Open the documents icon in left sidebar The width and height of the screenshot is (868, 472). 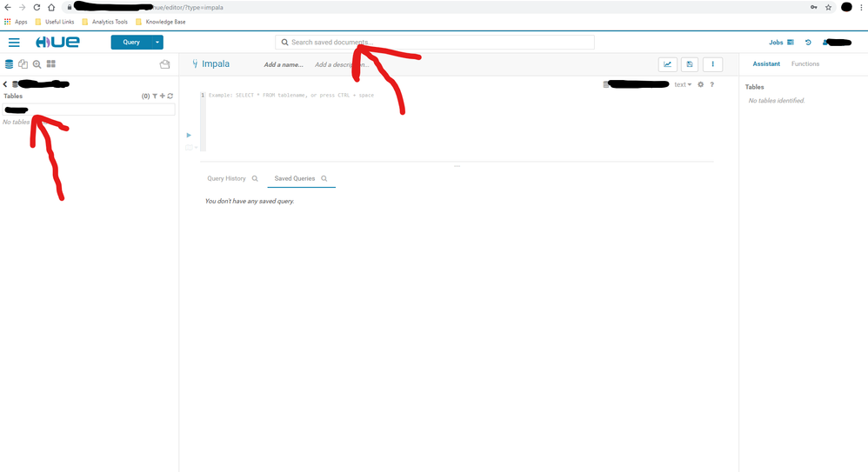(23, 64)
